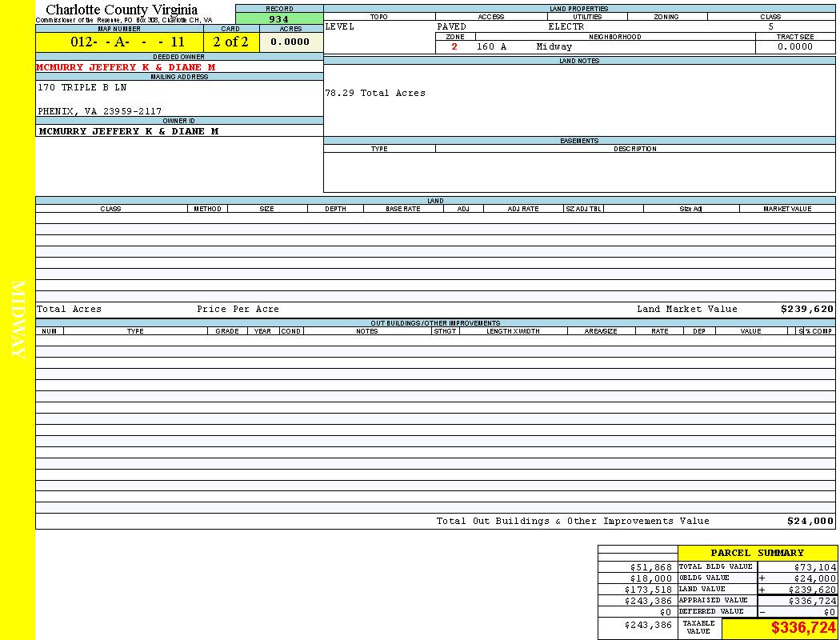840x640 pixels.
Task: Click the red deeded owner name
Action: 126,67
